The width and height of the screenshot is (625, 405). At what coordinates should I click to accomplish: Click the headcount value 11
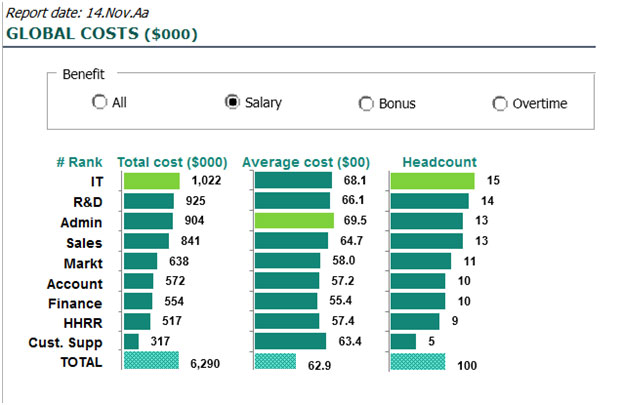pos(470,261)
